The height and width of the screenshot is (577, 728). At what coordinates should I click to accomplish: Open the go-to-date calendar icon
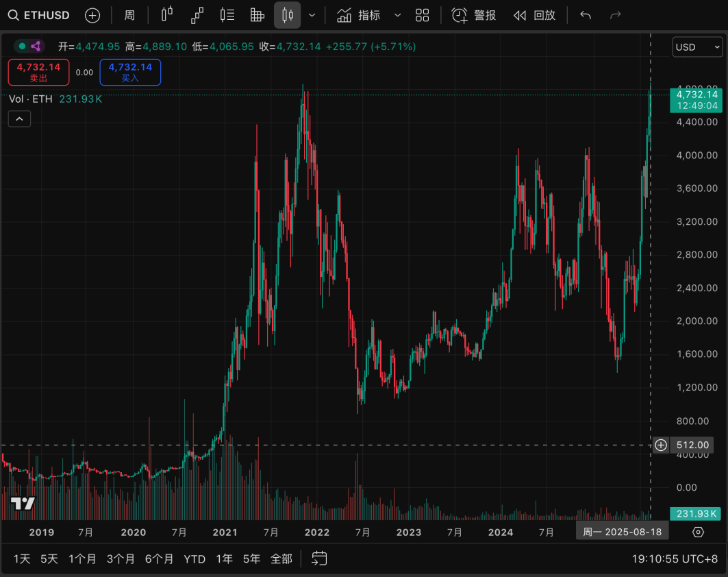tap(319, 558)
